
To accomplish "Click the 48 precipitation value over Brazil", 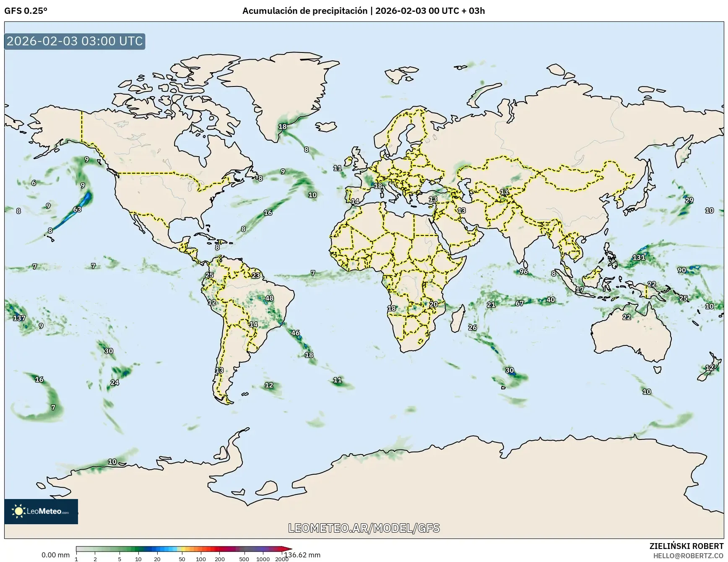I will click(x=269, y=298).
